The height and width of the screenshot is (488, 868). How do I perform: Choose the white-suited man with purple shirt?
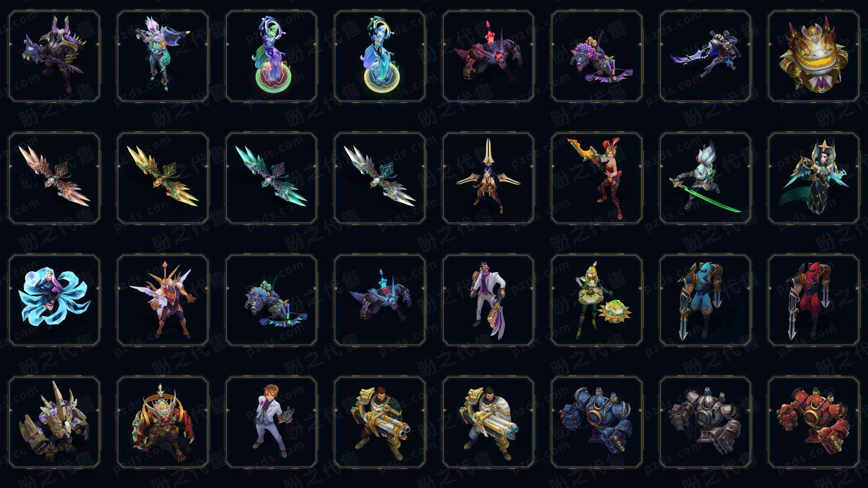pos(488,300)
